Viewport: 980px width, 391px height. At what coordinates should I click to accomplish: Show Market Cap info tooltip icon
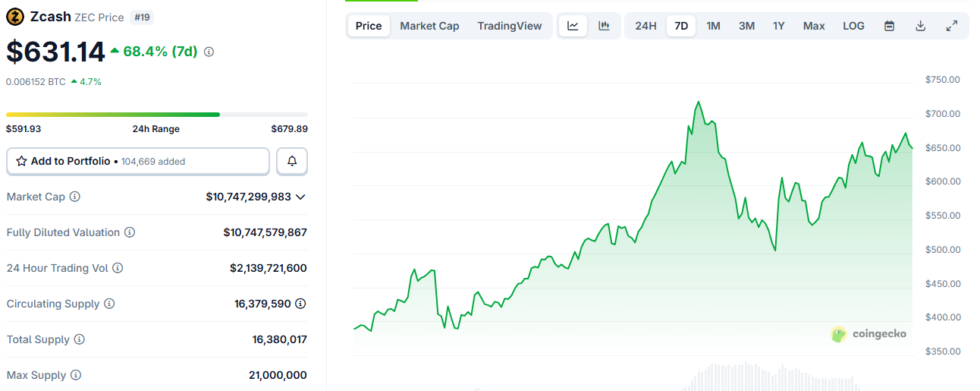(75, 197)
